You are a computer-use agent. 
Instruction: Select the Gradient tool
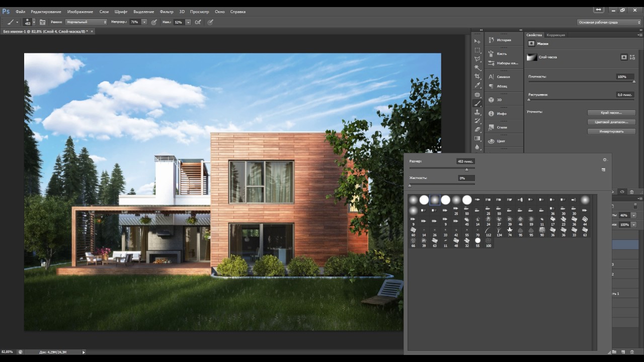coord(477,138)
